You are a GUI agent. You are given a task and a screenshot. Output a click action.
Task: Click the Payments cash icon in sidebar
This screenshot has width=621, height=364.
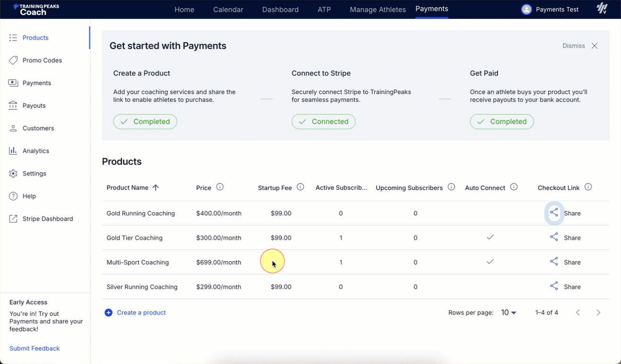point(13,83)
